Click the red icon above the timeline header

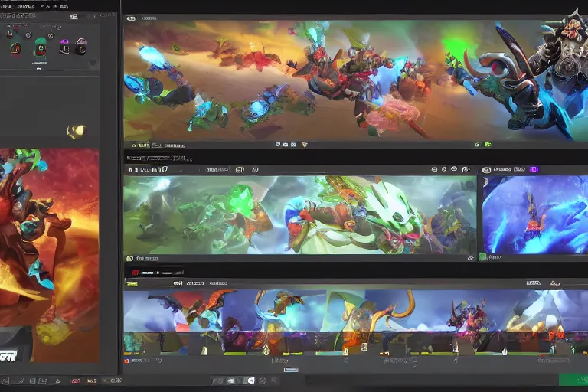pyautogui.click(x=136, y=273)
